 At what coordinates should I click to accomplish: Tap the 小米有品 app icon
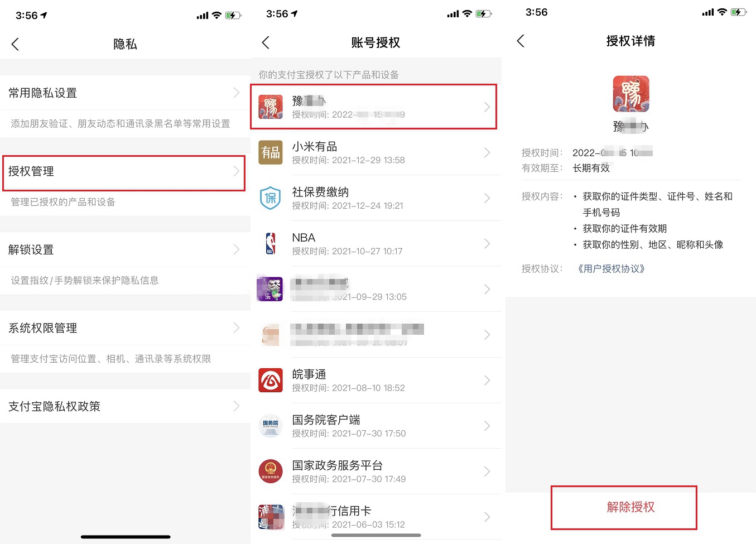tap(271, 152)
